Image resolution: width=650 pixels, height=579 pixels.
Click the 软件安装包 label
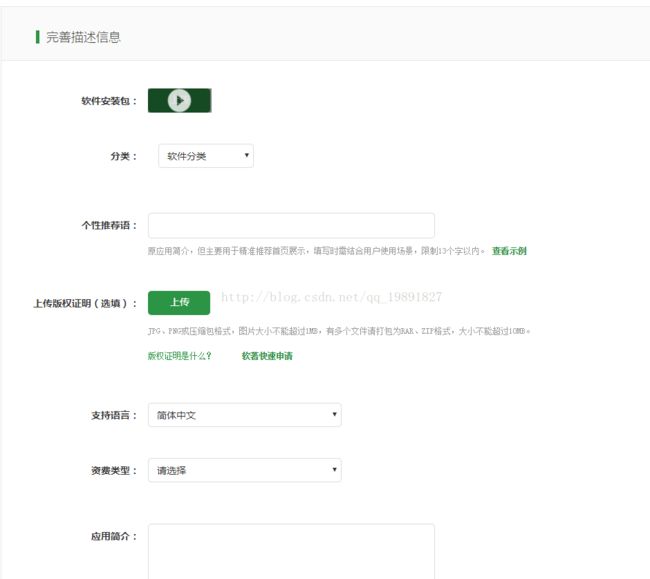(x=109, y=101)
